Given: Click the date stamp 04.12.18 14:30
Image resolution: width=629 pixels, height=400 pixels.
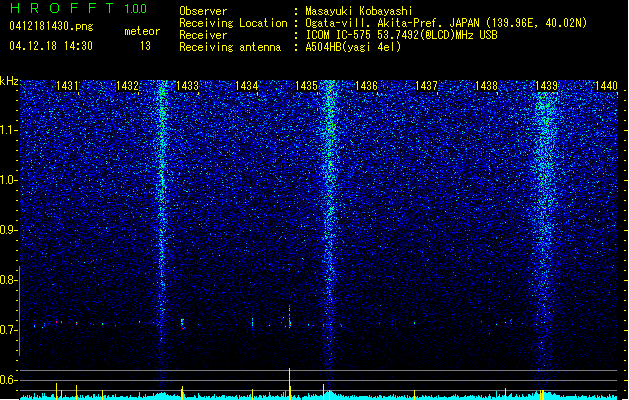Looking at the screenshot, I should click(x=51, y=46).
